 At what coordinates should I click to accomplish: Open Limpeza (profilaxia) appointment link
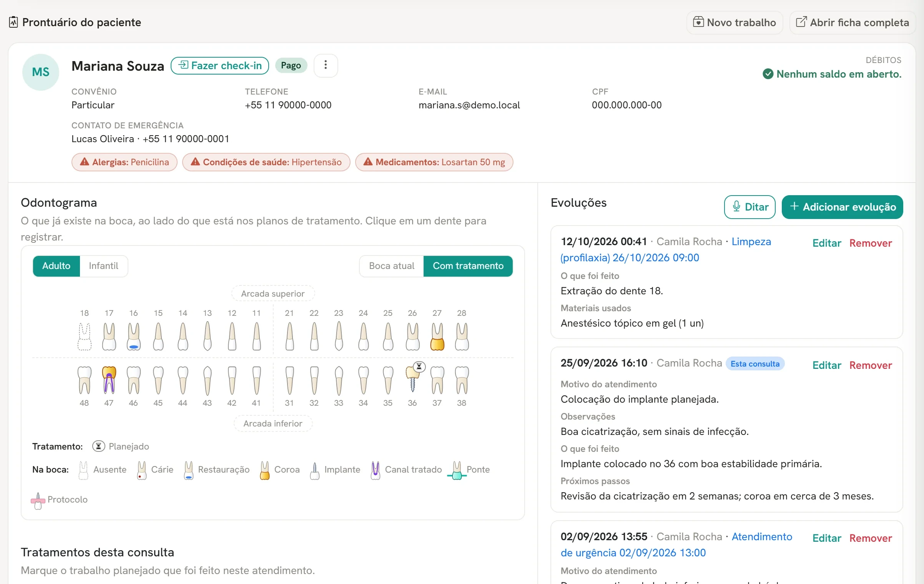(x=666, y=250)
